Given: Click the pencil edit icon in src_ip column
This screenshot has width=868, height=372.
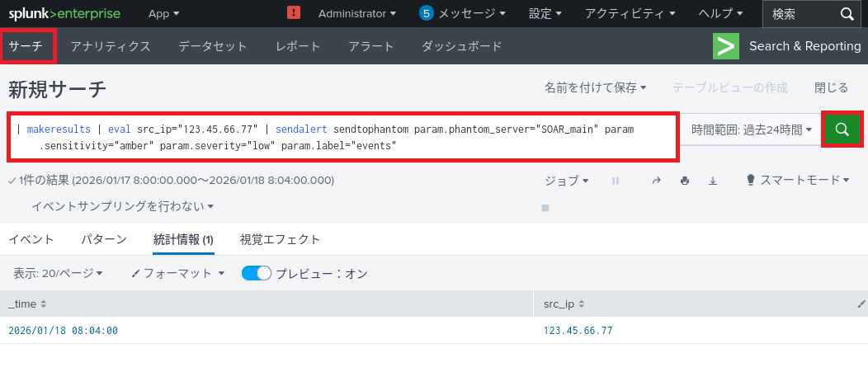Looking at the screenshot, I should [x=861, y=304].
